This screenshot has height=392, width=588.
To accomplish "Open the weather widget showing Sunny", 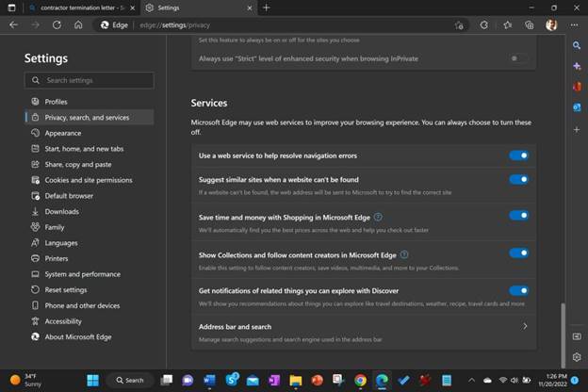I will (25, 381).
